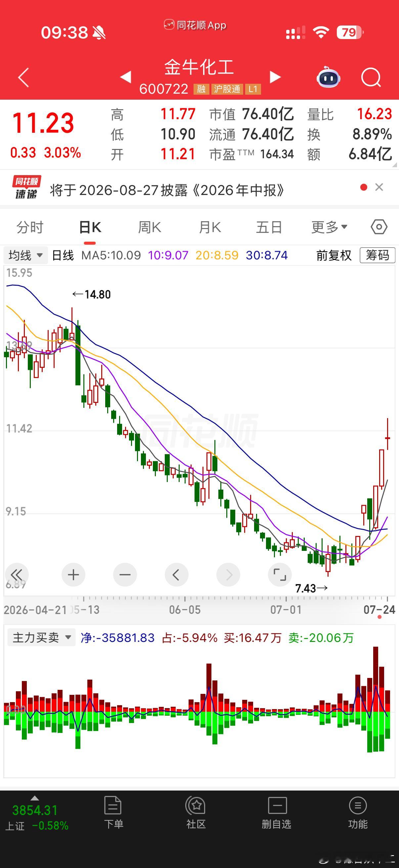
Task: Tap the L1 quote level tag
Action: (x=253, y=89)
